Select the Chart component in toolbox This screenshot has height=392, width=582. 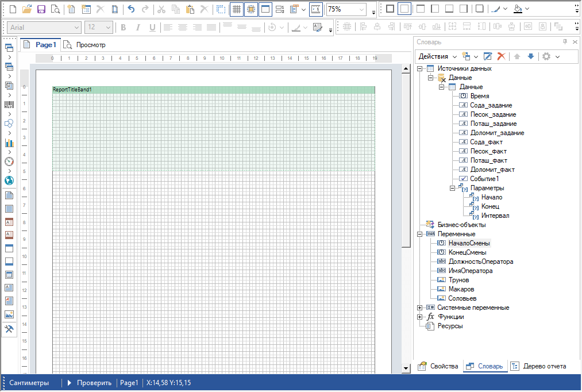coord(9,143)
